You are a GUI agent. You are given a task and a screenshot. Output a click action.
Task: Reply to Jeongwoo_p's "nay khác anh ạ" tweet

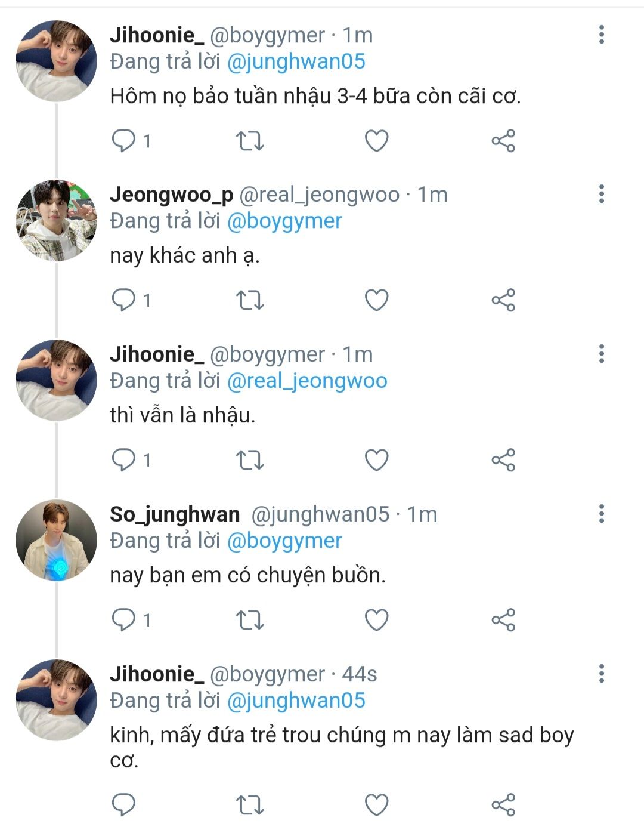[124, 300]
